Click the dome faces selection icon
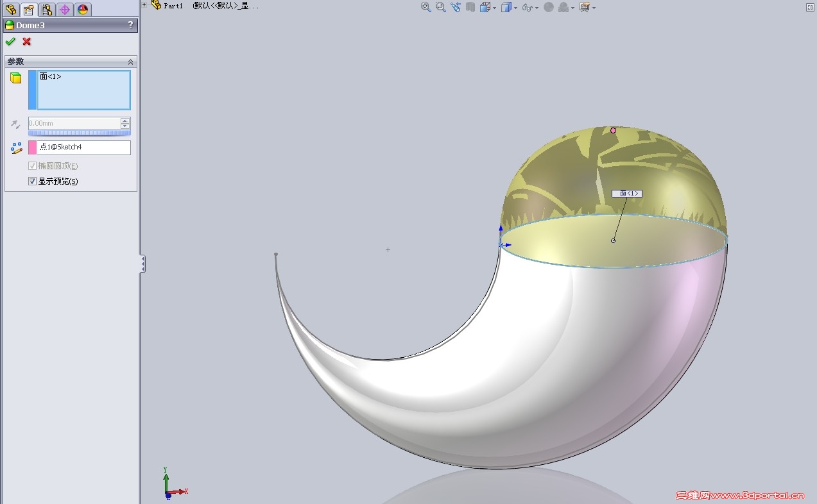Viewport: 817px width, 504px height. [x=16, y=78]
